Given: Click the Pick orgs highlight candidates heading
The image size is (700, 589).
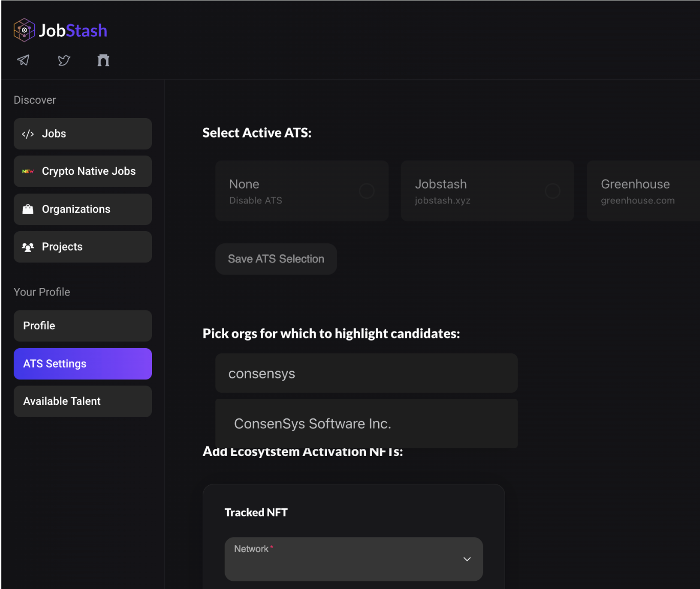Looking at the screenshot, I should click(x=331, y=334).
